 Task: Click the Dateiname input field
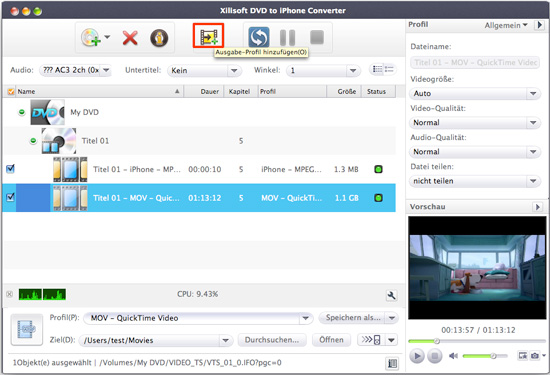tap(475, 63)
